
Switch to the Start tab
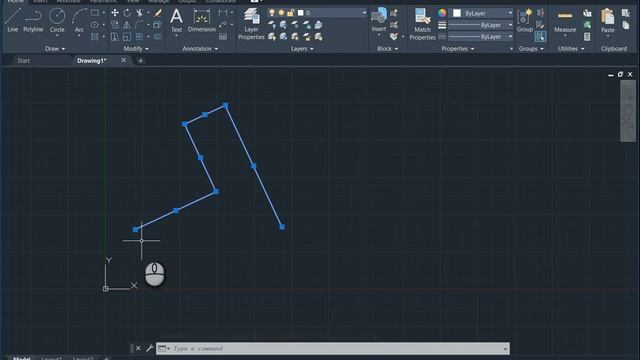[x=23, y=60]
